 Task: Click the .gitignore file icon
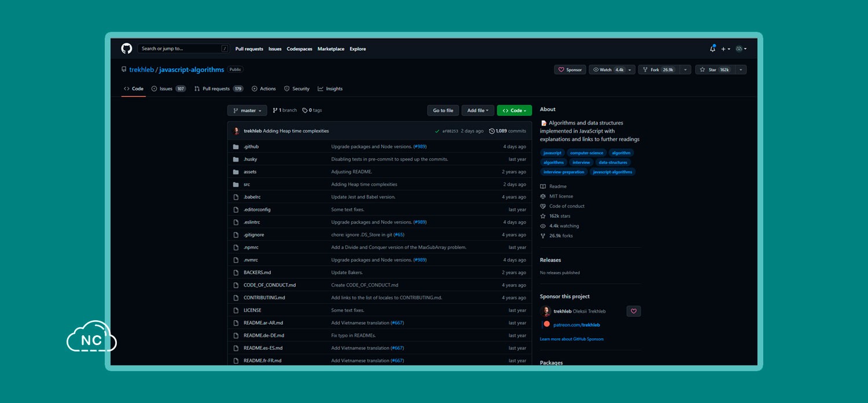coord(236,235)
